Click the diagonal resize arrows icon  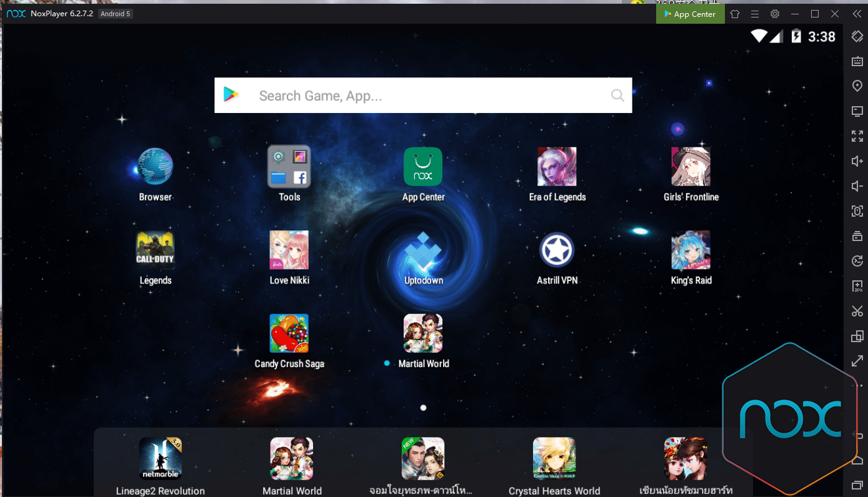coord(857,361)
